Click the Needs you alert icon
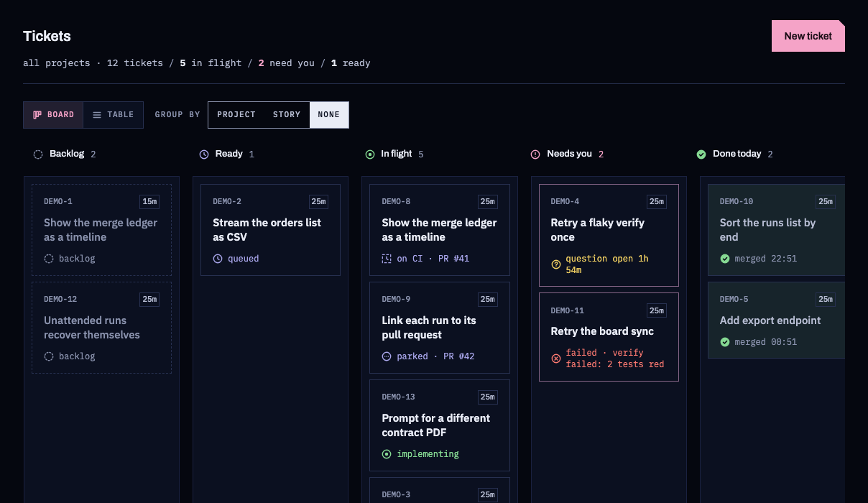Image resolution: width=868 pixels, height=503 pixels. point(535,154)
